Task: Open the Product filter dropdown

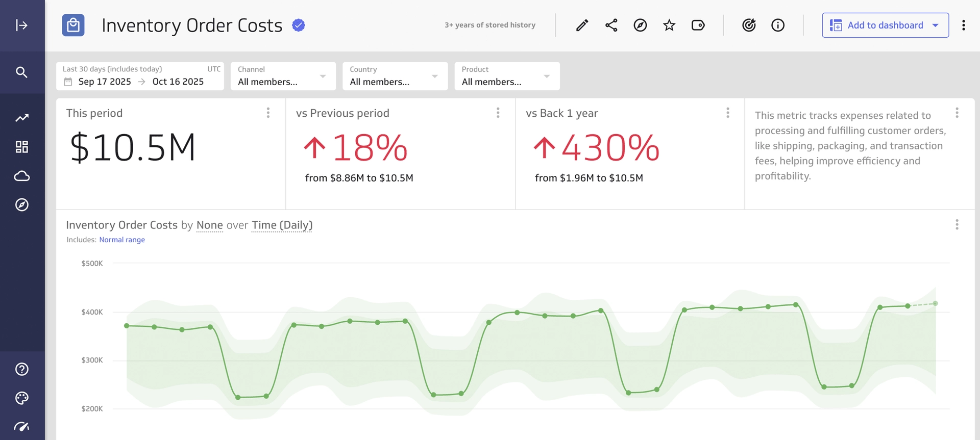Action: tap(507, 76)
